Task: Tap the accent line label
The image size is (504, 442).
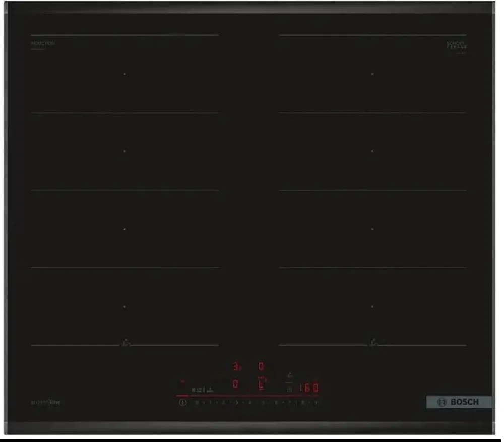Action: coord(46,402)
